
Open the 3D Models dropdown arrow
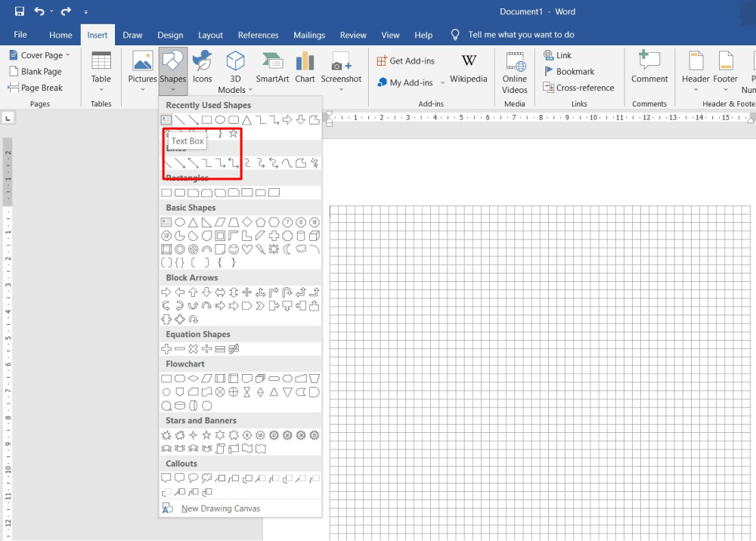249,89
